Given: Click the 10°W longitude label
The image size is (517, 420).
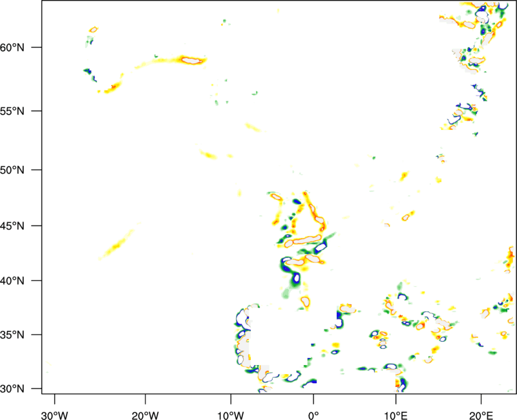Looking at the screenshot, I should tap(231, 415).
